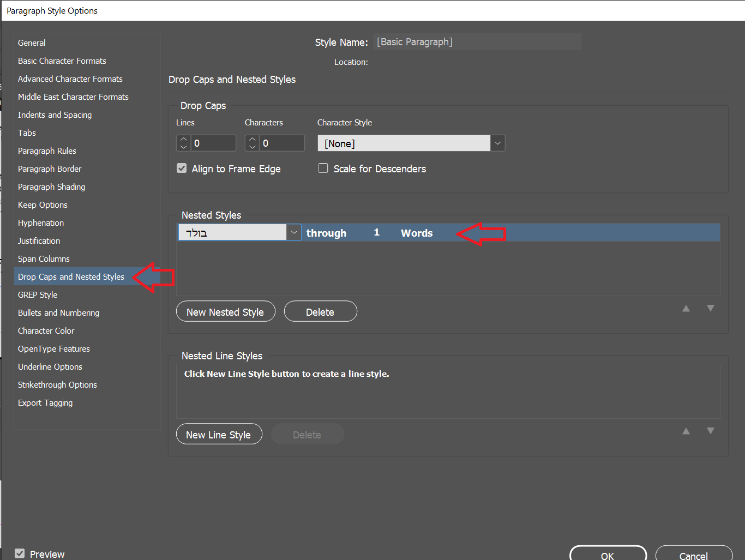
Task: Delete the selected nested style
Action: tap(321, 311)
